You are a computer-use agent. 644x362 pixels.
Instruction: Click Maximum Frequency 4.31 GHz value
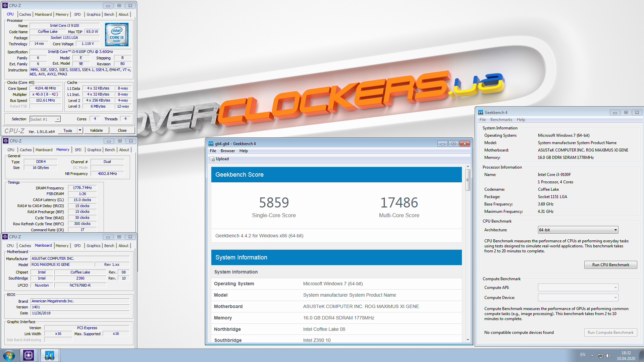546,212
